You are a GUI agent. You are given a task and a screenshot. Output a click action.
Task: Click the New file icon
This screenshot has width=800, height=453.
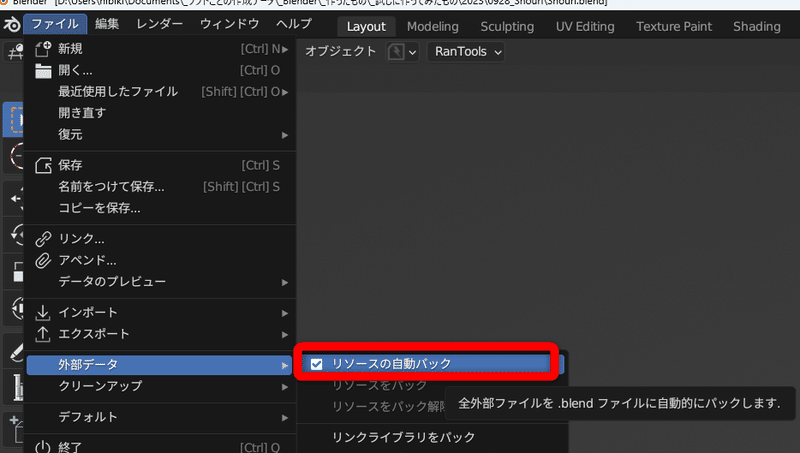pyautogui.click(x=43, y=49)
